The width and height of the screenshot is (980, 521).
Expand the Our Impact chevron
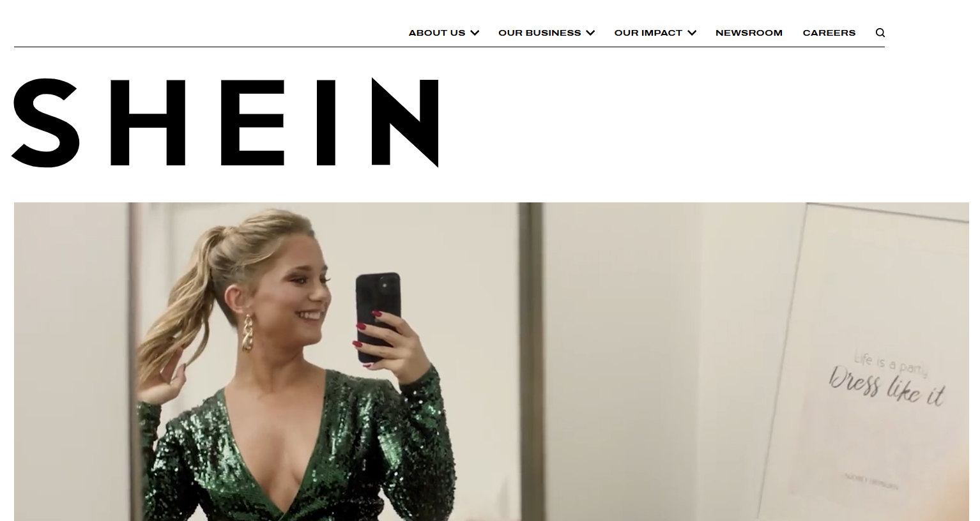coord(692,33)
